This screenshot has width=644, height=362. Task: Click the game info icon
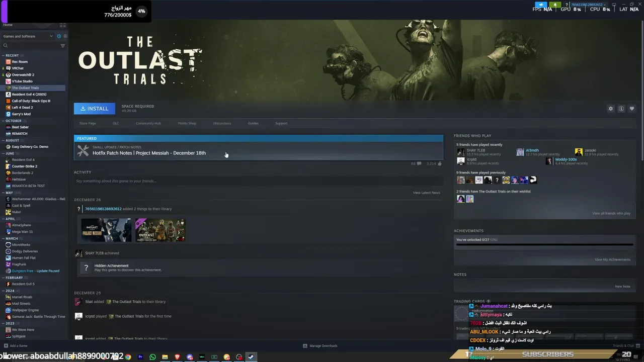click(621, 109)
